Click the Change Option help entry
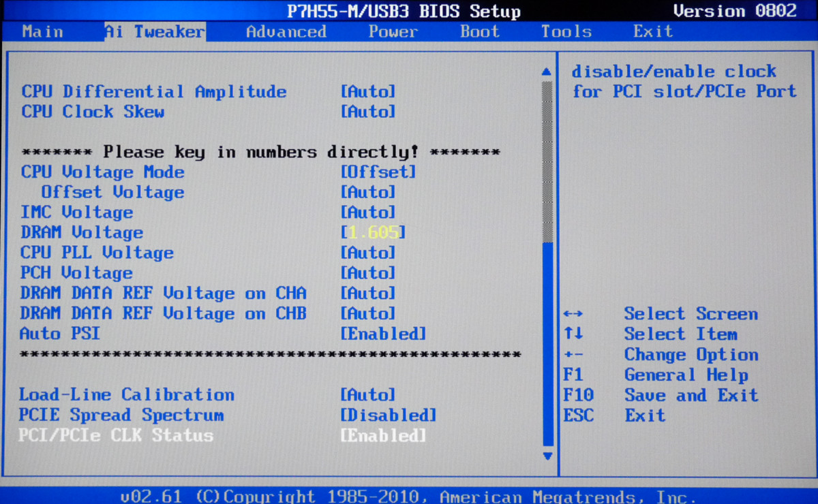Image resolution: width=818 pixels, height=504 pixels. point(691,355)
